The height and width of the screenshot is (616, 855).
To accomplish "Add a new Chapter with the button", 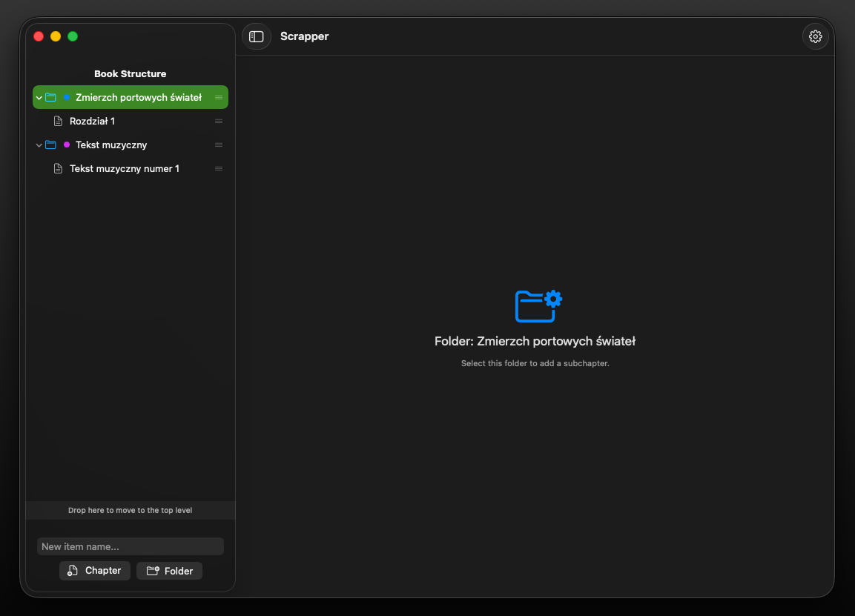I will (94, 571).
